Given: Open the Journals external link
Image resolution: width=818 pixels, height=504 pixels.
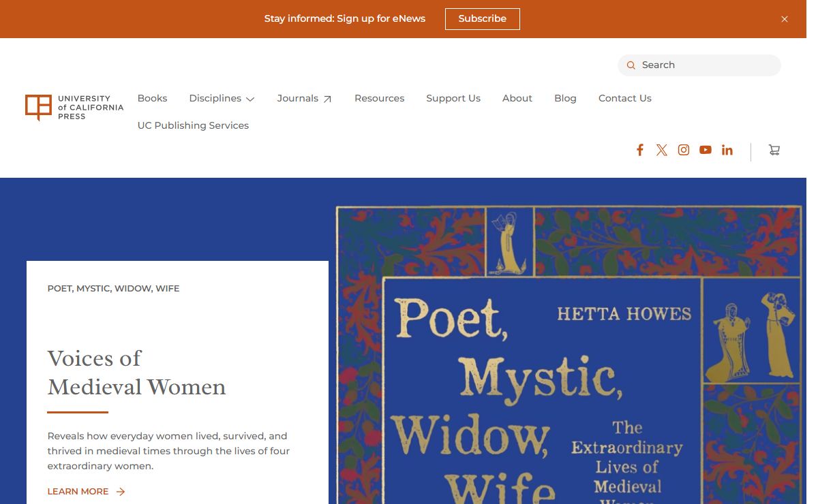Looking at the screenshot, I should (304, 98).
